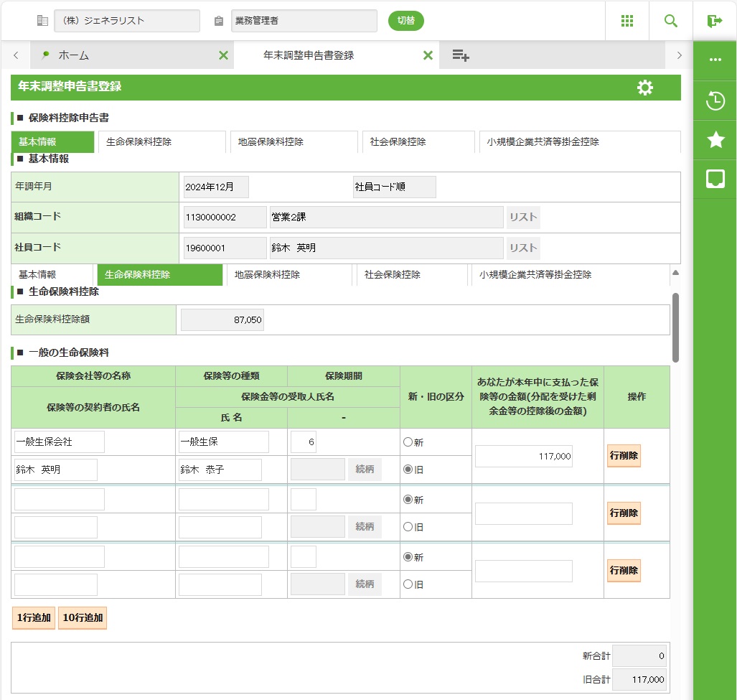Switch to the 地震保険料控除 tab in upper row
Image resolution: width=737 pixels, height=700 pixels.
pos(271,142)
